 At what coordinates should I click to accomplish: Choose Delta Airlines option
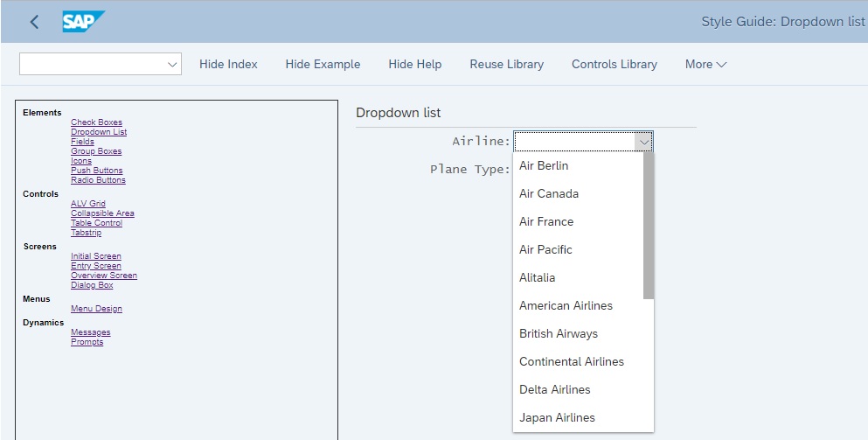[x=579, y=389]
